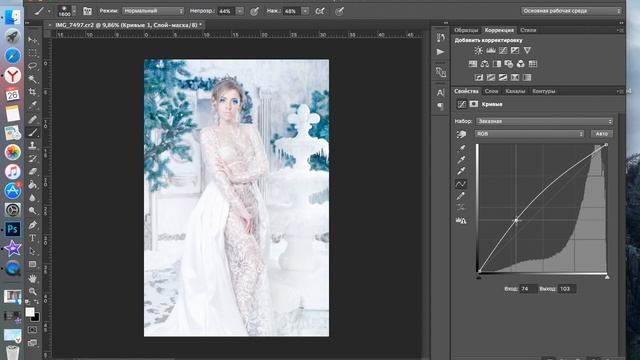Image resolution: width=640 pixels, height=360 pixels.
Task: Choose draw to modify curve pencil mode
Action: [x=461, y=196]
